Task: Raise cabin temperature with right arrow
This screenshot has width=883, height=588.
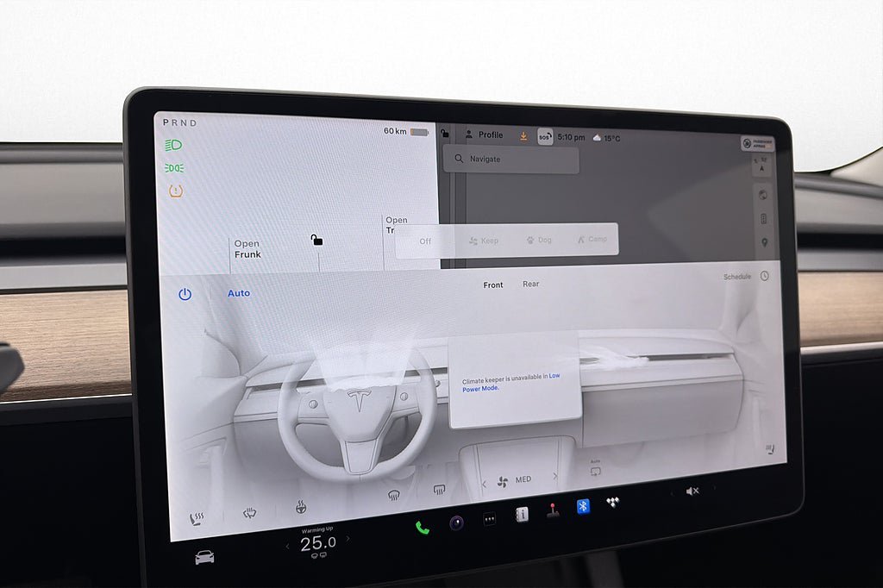Action: tap(348, 540)
